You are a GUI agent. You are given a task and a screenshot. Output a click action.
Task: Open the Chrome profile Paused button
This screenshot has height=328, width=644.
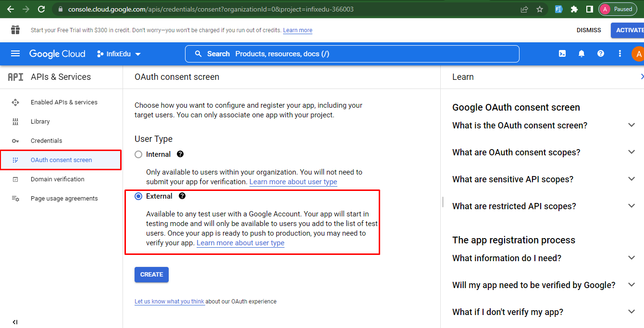pyautogui.click(x=618, y=9)
